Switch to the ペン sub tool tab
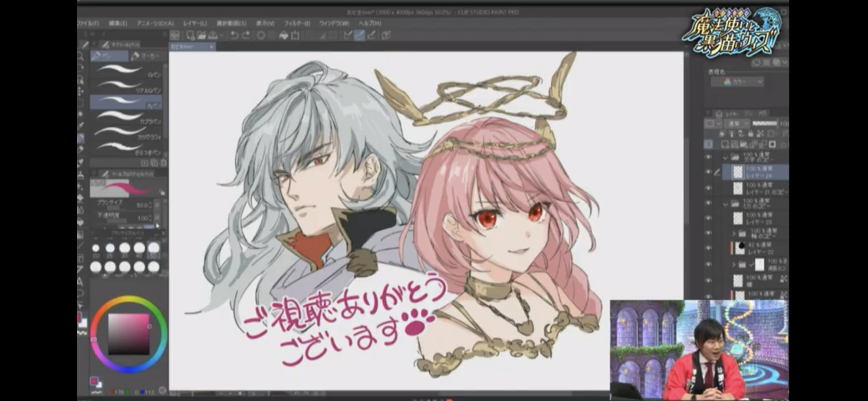 (109, 56)
